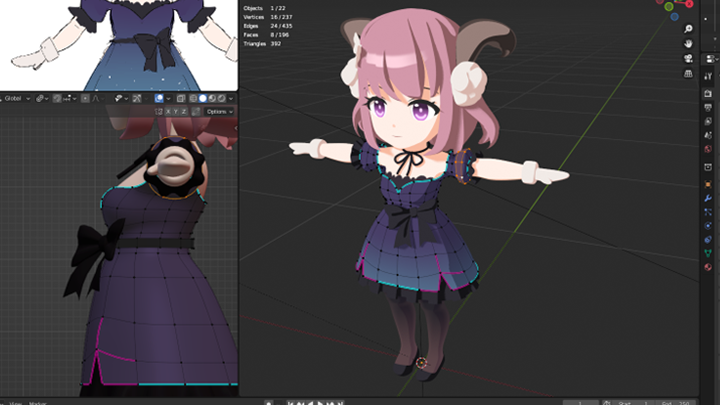
Task: Toggle X axis mirror
Action: click(168, 112)
